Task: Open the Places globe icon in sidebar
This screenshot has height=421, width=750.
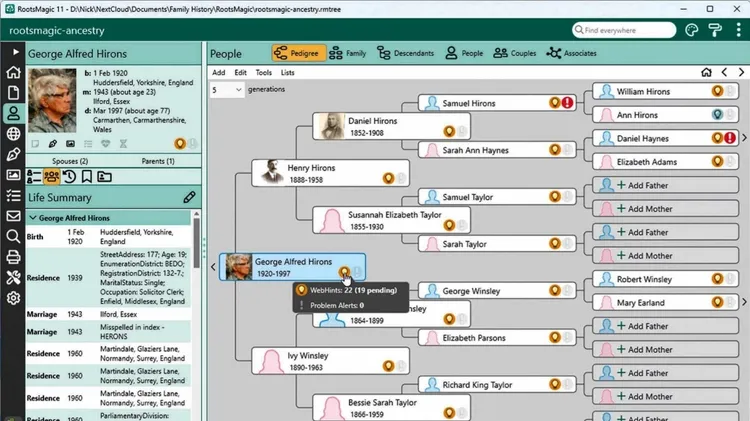Action: [13, 134]
